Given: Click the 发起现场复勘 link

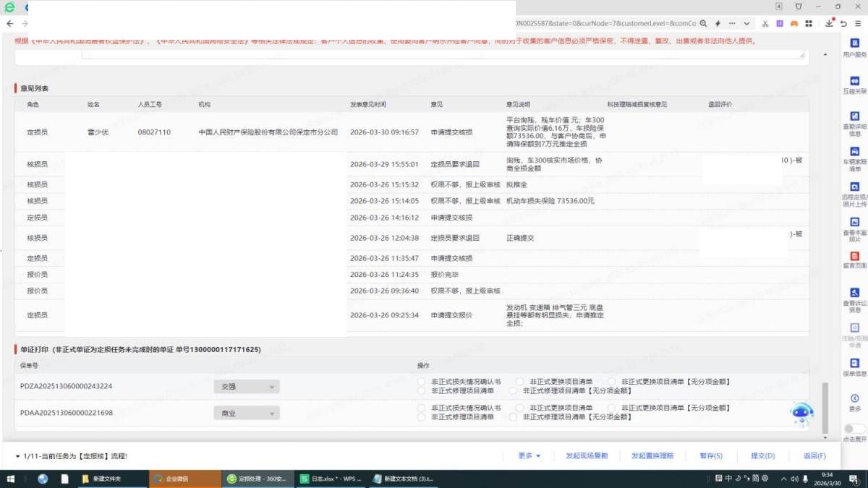Looking at the screenshot, I should pos(587,455).
